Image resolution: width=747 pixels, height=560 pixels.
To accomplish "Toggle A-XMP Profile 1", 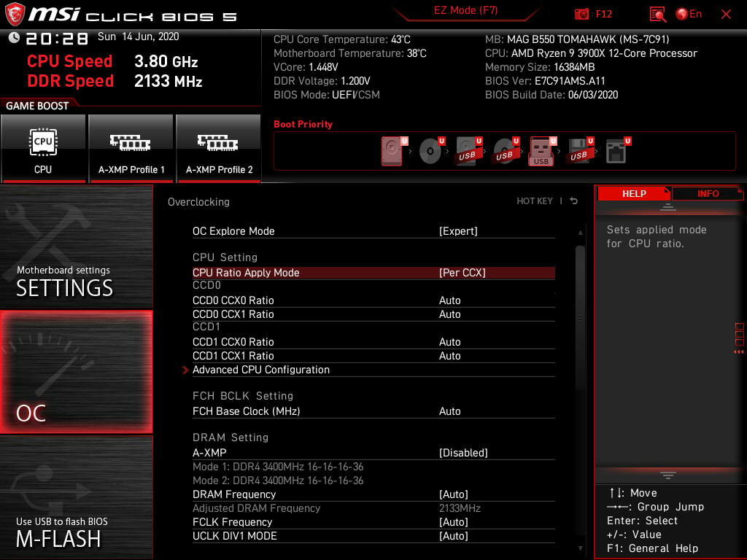I will point(131,149).
